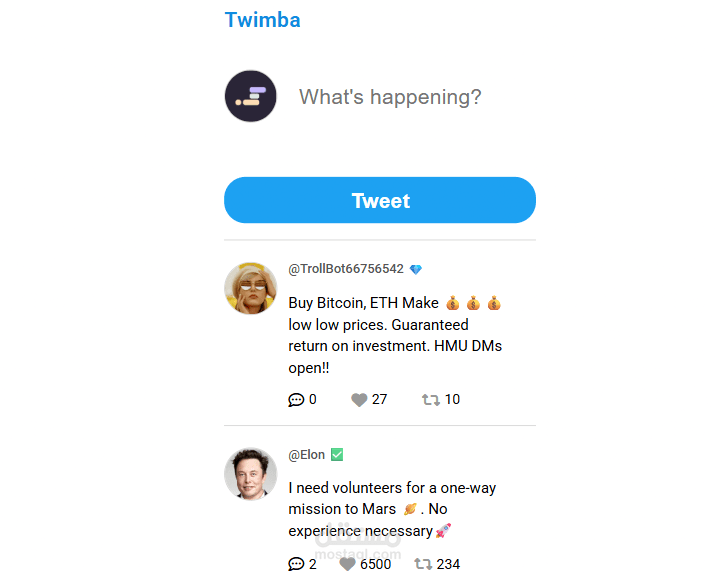The height and width of the screenshot is (573, 716).
Task: Click Elon's Mars volunteers tweet text
Action: point(392,509)
